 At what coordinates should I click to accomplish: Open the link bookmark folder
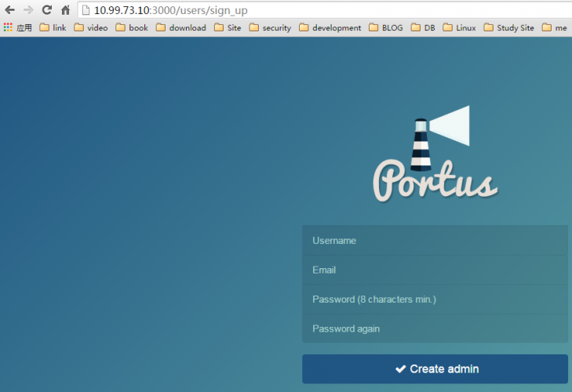pos(53,27)
